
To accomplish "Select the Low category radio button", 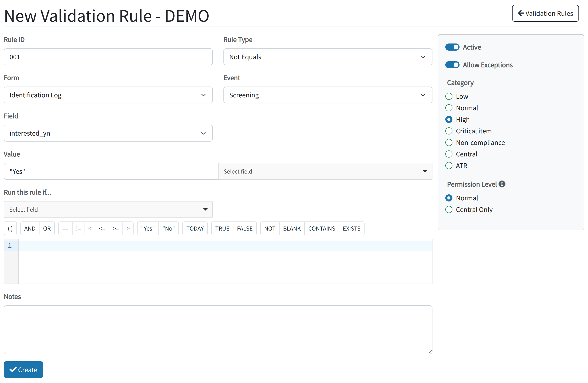I will click(449, 96).
